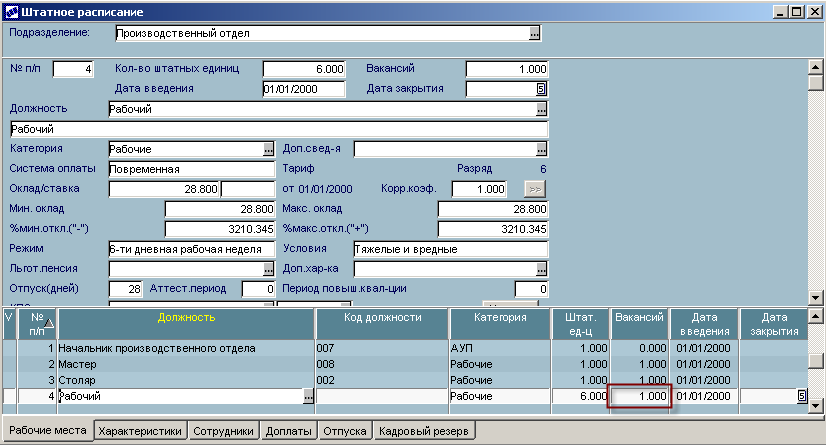Click the Вакансий cell 1.000 in row 4
Screen dimensions: 826x445
[x=640, y=396]
